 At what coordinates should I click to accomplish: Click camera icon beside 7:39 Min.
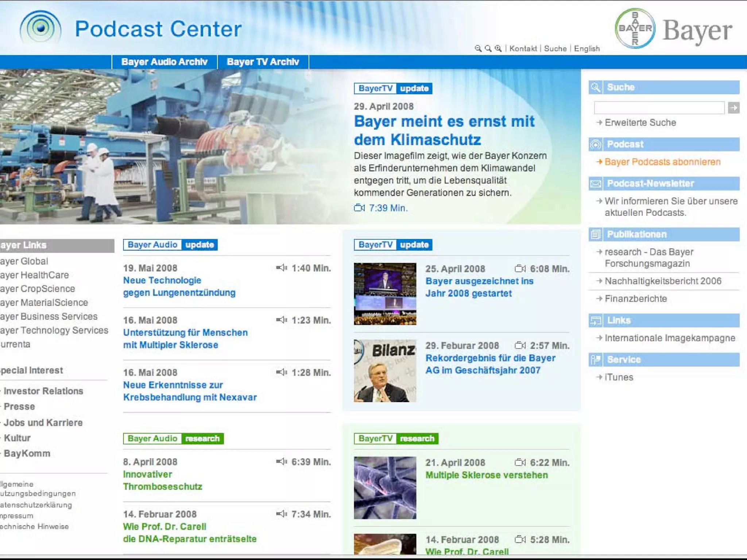point(359,208)
